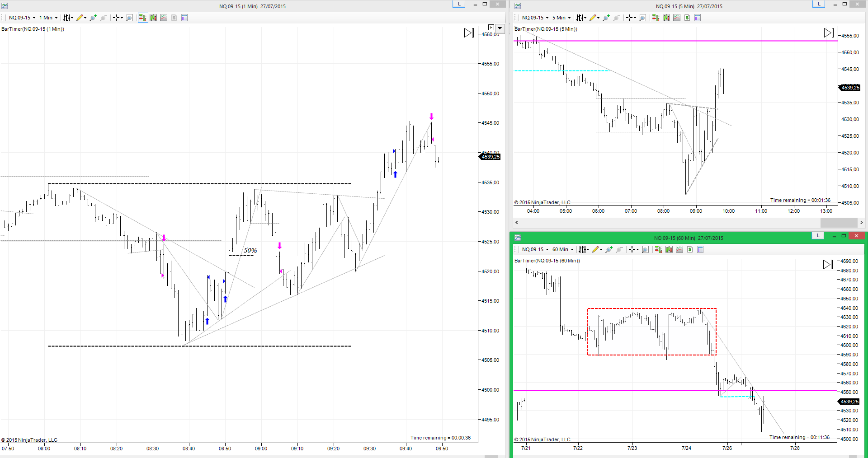This screenshot has width=868, height=458.
Task: Toggle Chart Trader in the 1 Min chart
Action: 143,18
